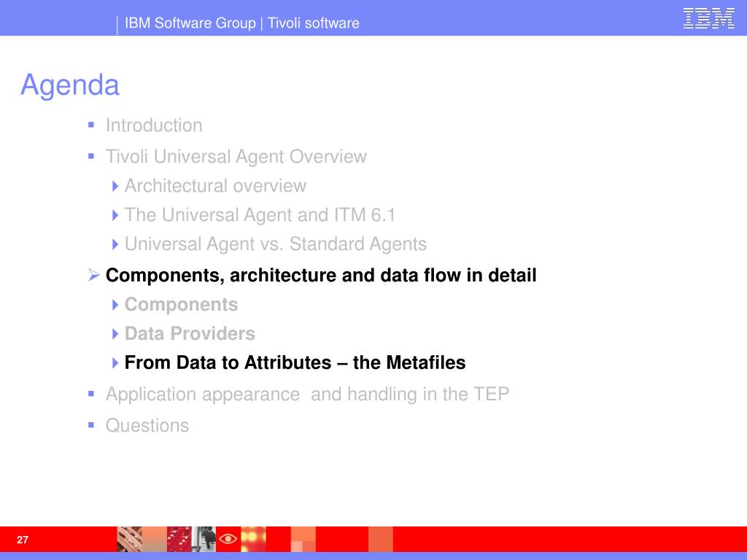The width and height of the screenshot is (747, 560).
Task: Select From Data to Attributes – the Metafiles
Action: (x=295, y=362)
